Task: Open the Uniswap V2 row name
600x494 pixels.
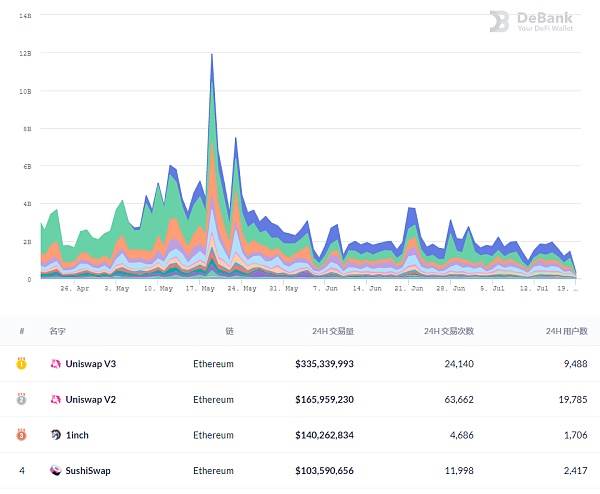Action: [91, 399]
